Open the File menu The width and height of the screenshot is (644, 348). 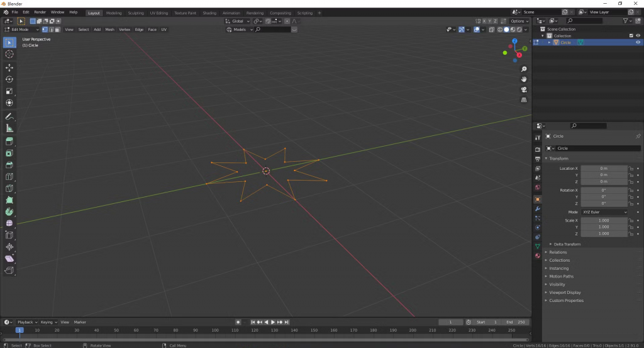[x=15, y=13]
